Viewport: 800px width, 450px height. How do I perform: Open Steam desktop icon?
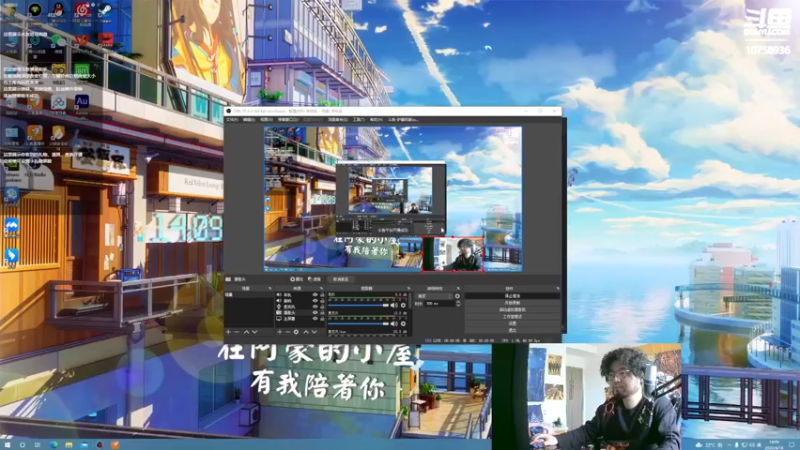point(106,10)
